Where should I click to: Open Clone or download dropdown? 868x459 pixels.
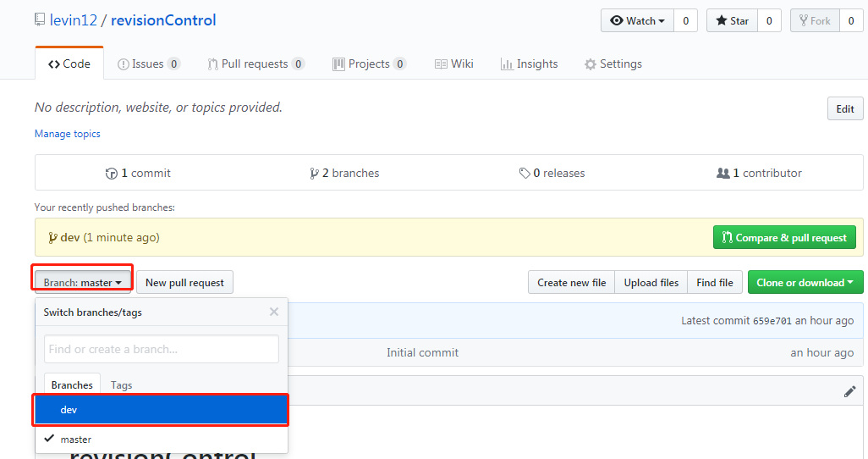coord(805,282)
